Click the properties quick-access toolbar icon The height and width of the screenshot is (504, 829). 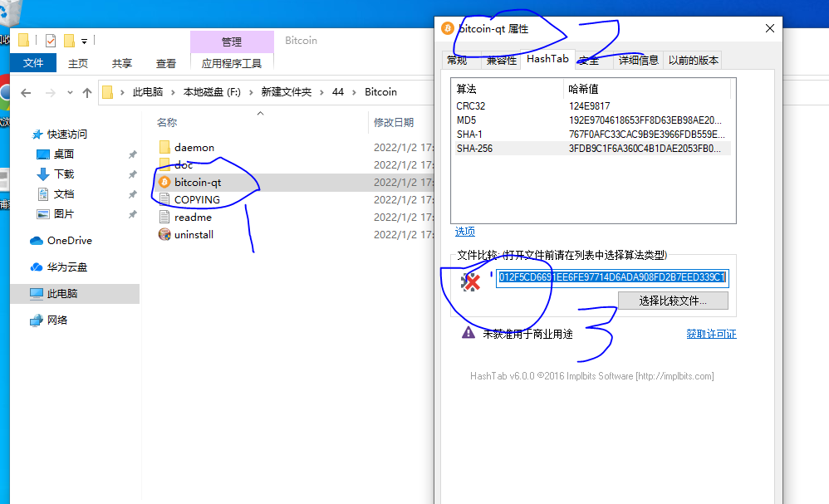coord(51,41)
